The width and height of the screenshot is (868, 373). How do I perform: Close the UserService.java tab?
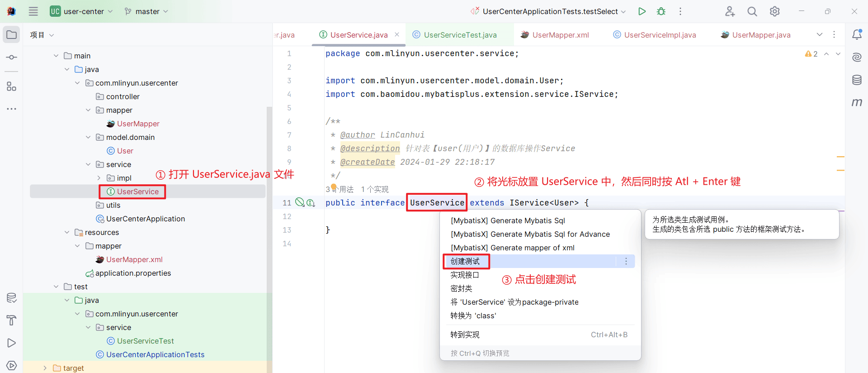click(397, 34)
